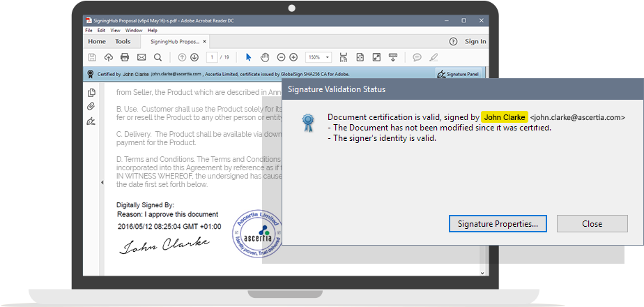Print the document using printer icon

pos(125,57)
